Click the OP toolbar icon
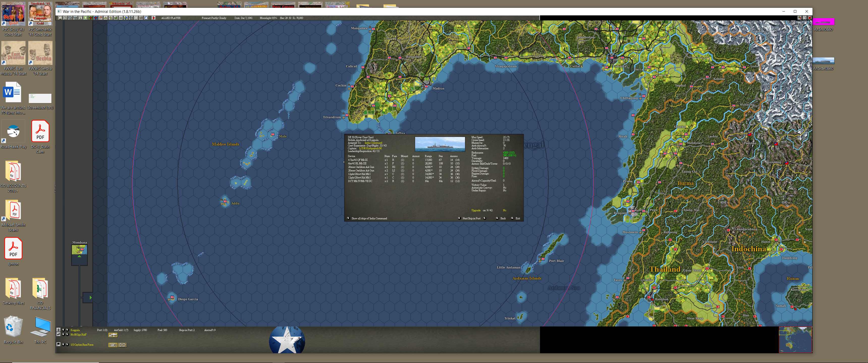This screenshot has width=868, height=363. pyautogui.click(x=136, y=18)
